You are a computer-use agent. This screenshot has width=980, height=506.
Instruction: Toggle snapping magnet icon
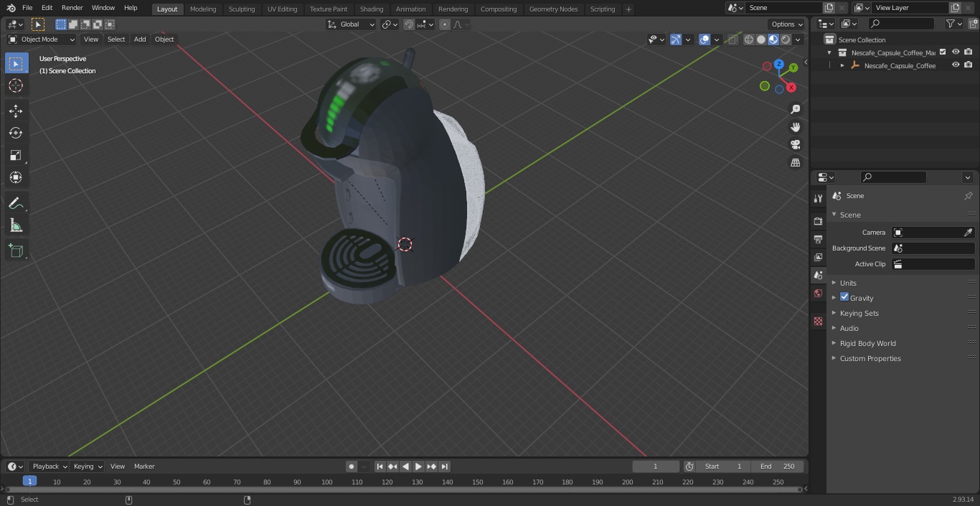point(409,24)
